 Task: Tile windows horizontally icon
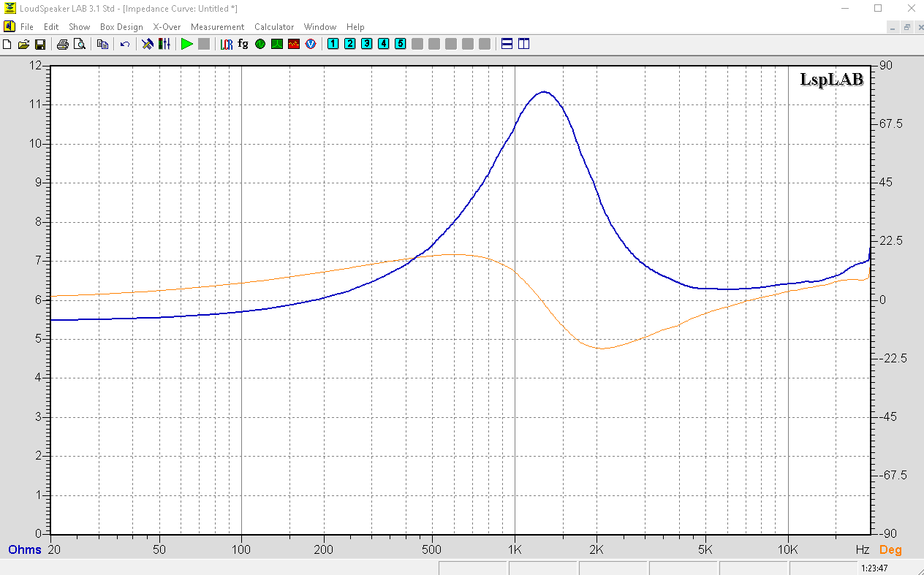tap(507, 44)
